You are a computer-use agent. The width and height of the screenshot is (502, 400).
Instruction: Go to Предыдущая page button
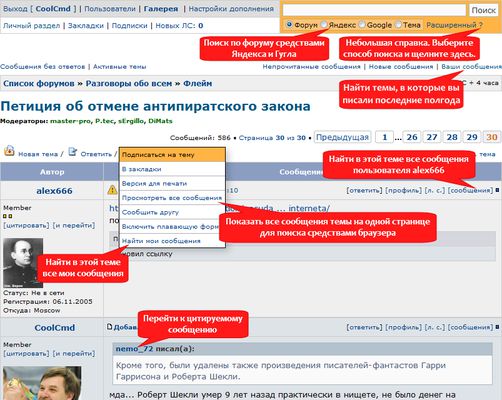tap(342, 137)
